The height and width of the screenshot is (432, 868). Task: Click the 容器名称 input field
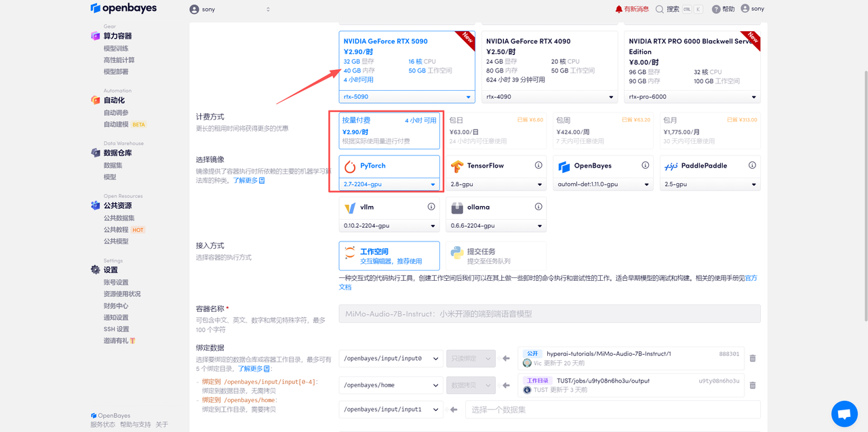tap(550, 313)
